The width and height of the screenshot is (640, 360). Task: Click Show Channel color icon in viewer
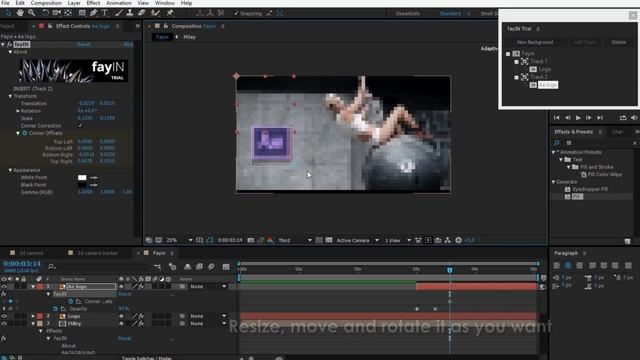(x=270, y=240)
